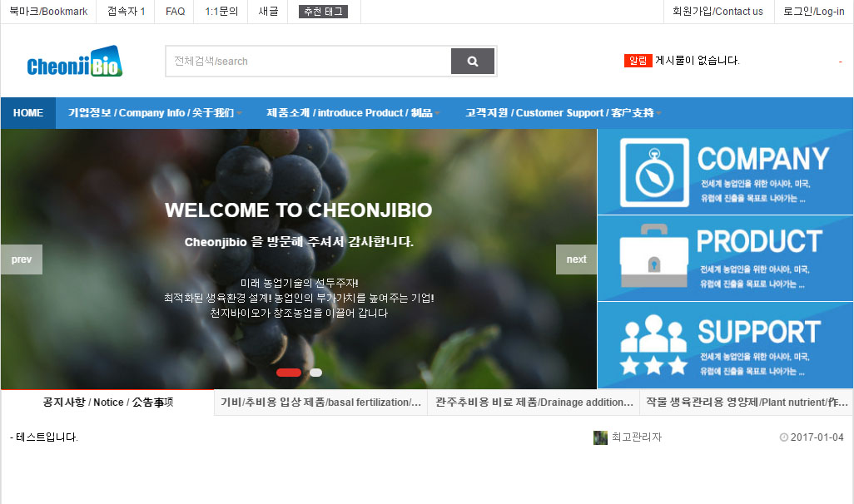Click the 최고관리자 author name
This screenshot has width=854, height=504.
point(636,437)
